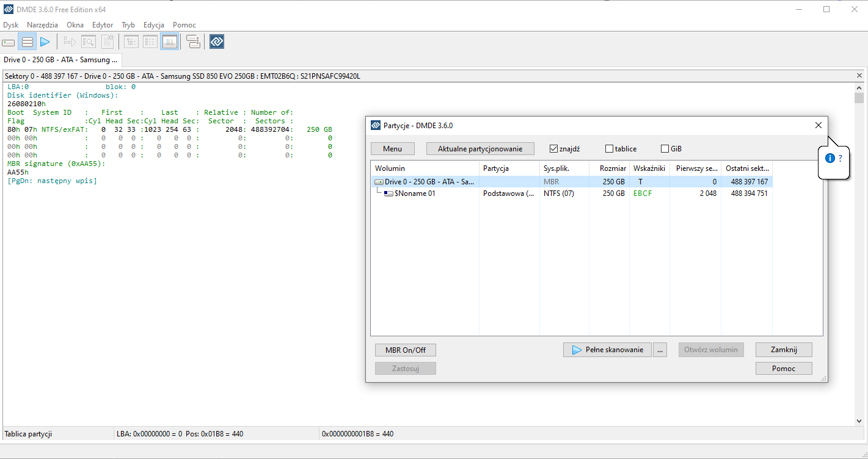Click the Wolumin column header

(425, 168)
